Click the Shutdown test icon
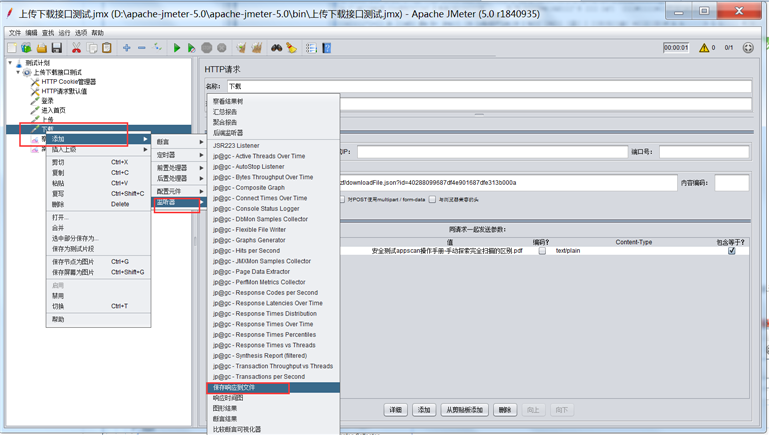This screenshot has width=769, height=435. (222, 48)
